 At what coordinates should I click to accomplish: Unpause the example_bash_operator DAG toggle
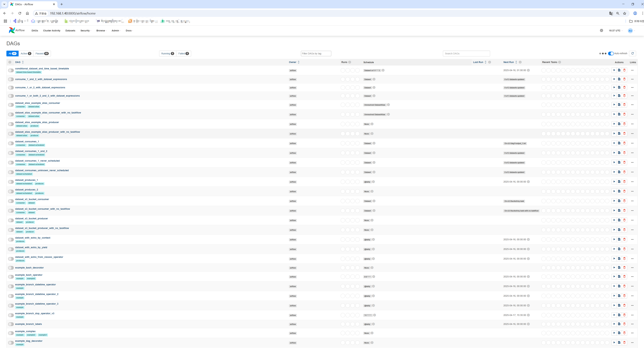click(11, 277)
